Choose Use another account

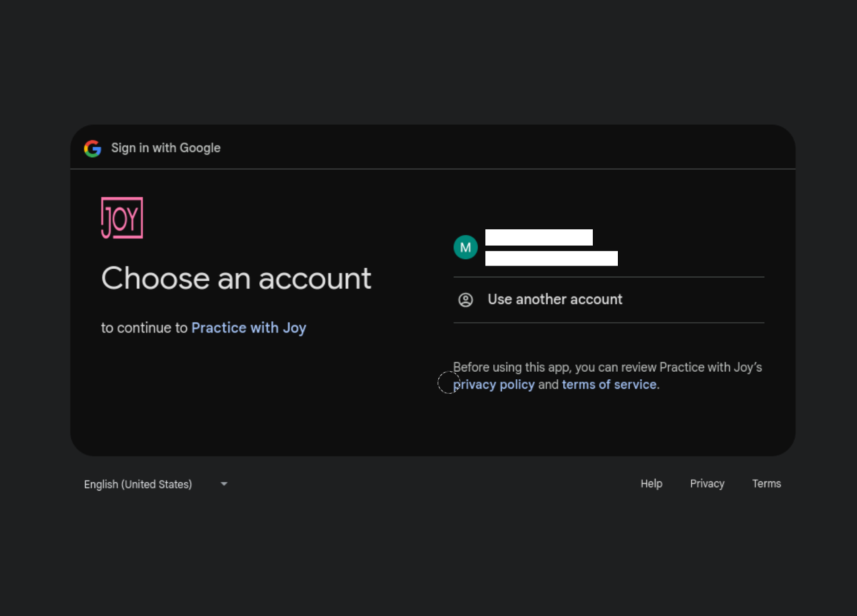click(609, 300)
